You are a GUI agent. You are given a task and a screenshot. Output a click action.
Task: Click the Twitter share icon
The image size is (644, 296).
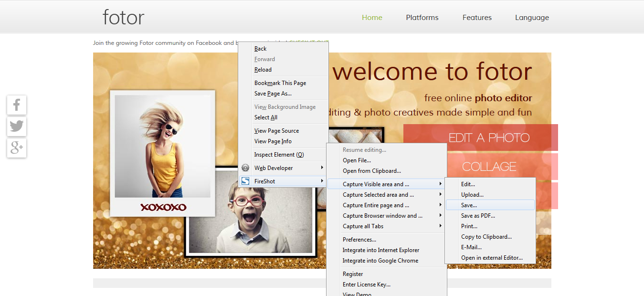pyautogui.click(x=17, y=127)
